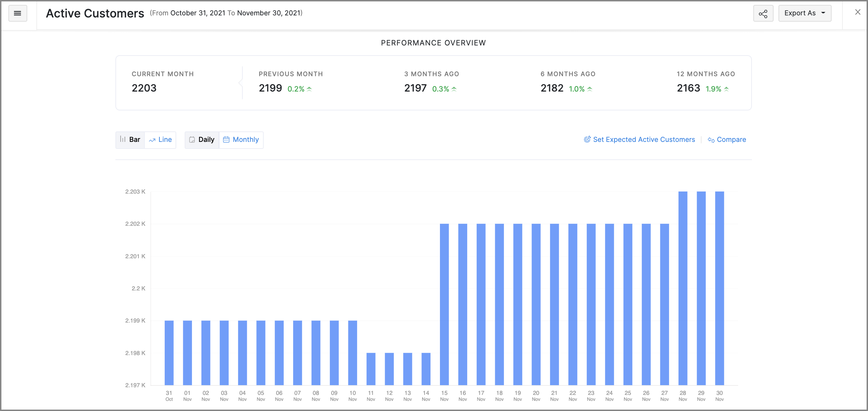This screenshot has width=868, height=411.
Task: Click the 11 Nov bar
Action: click(x=371, y=369)
